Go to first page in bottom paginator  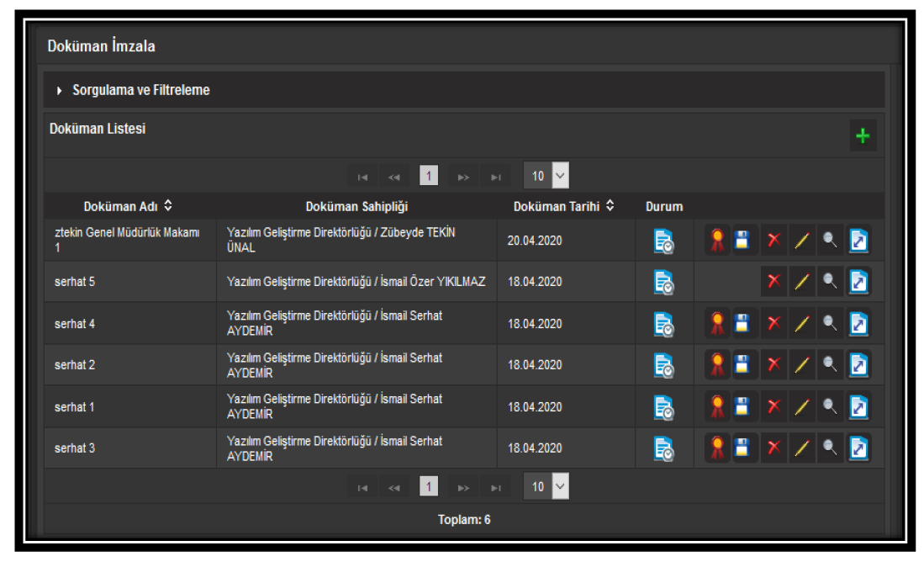click(362, 486)
